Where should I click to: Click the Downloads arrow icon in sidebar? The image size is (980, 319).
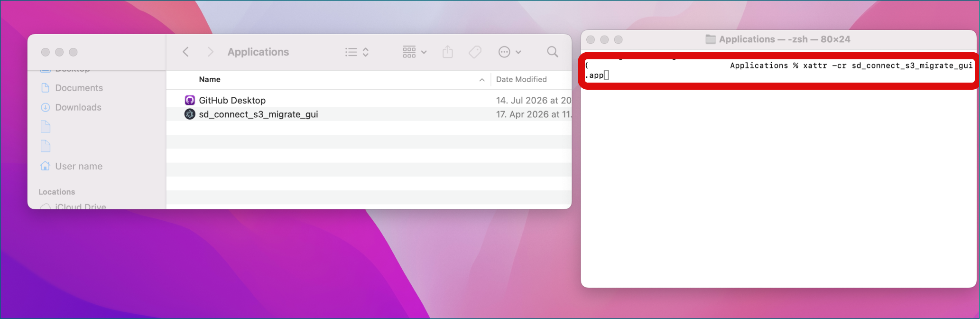[x=46, y=107]
